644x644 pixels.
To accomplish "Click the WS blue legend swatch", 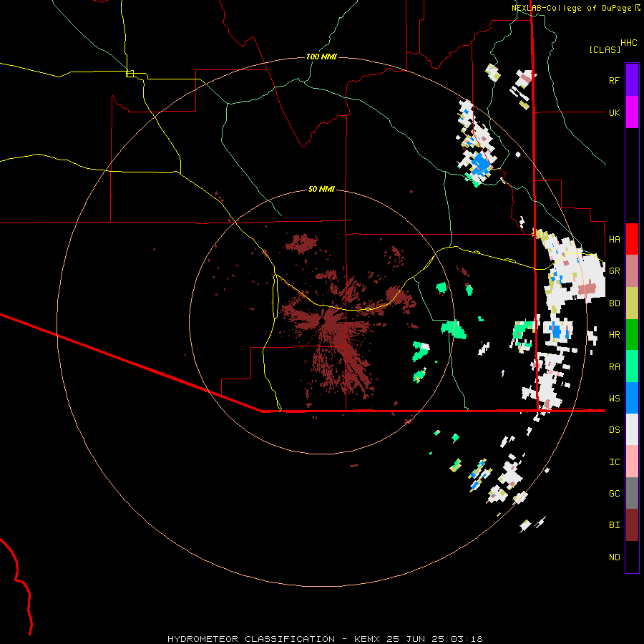I will coord(632,398).
